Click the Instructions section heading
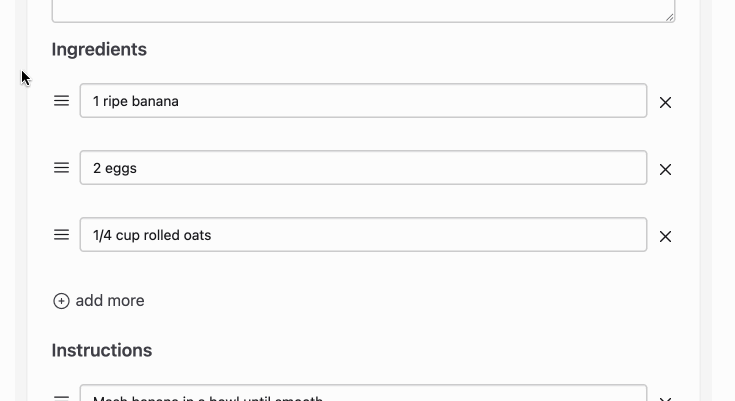 click(x=102, y=350)
